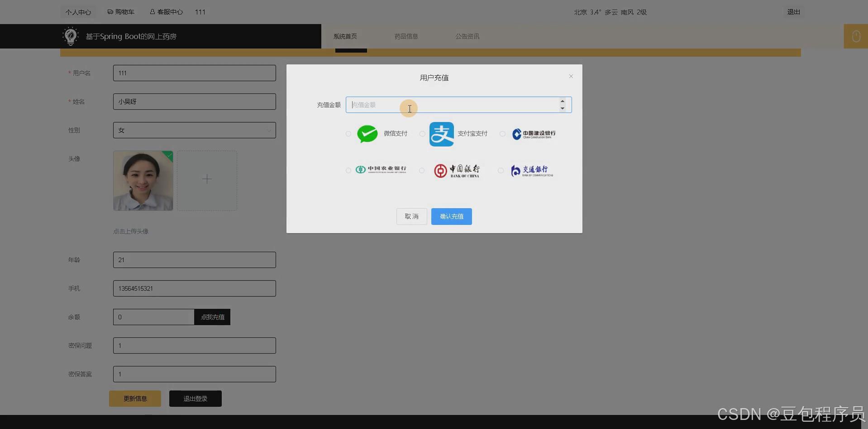Click the uploaded avatar photo thumbnail
This screenshot has width=868, height=429.
coord(143,181)
